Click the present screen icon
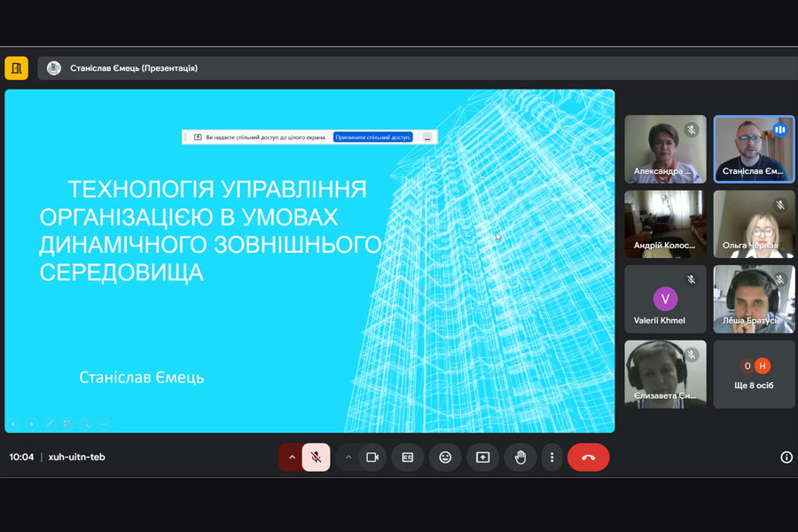This screenshot has height=532, width=798. 482,458
